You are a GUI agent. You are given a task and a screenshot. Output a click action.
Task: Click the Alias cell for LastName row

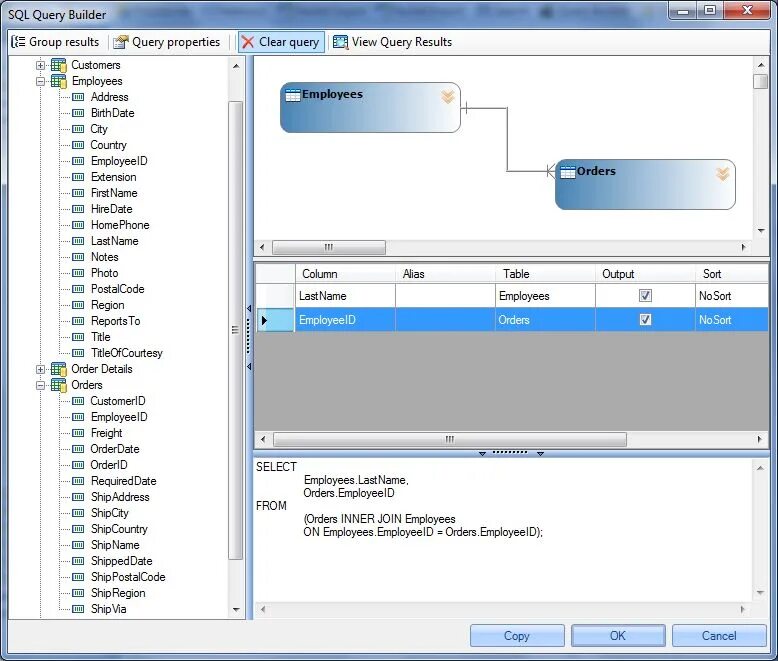pos(445,296)
